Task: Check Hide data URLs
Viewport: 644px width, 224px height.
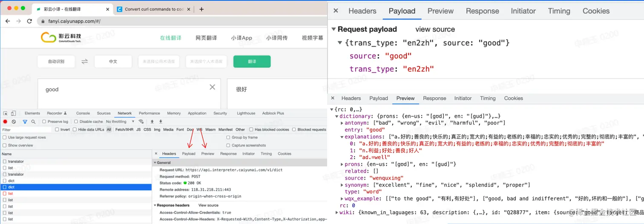Action: pyautogui.click(x=75, y=129)
